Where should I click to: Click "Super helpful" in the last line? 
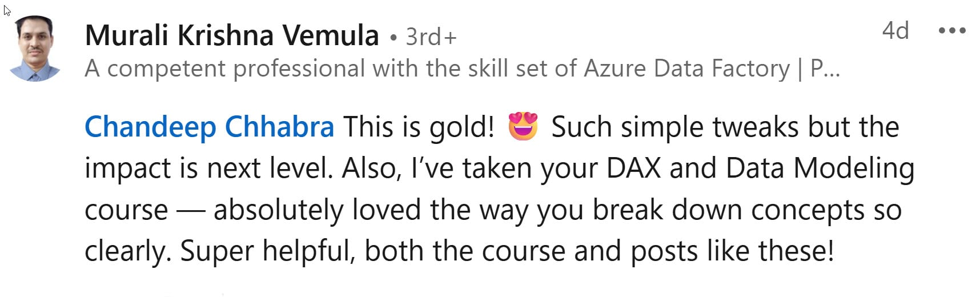point(267,251)
